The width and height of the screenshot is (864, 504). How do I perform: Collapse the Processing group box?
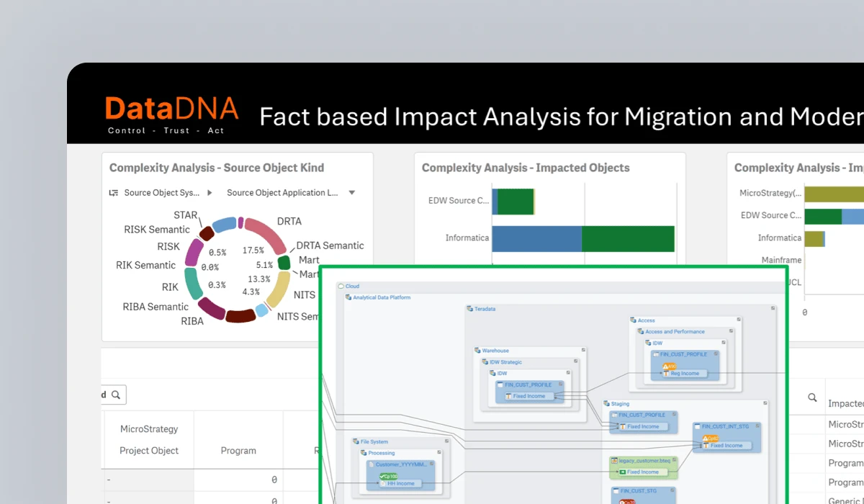pyautogui.click(x=439, y=452)
